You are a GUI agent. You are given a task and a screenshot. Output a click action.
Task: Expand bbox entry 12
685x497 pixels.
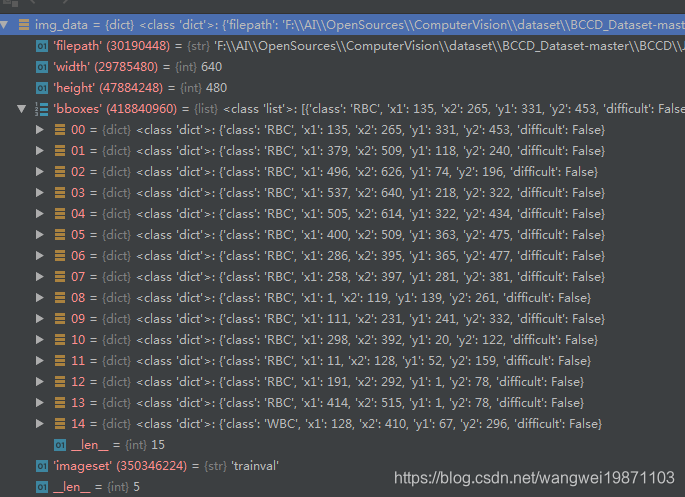(x=40, y=381)
